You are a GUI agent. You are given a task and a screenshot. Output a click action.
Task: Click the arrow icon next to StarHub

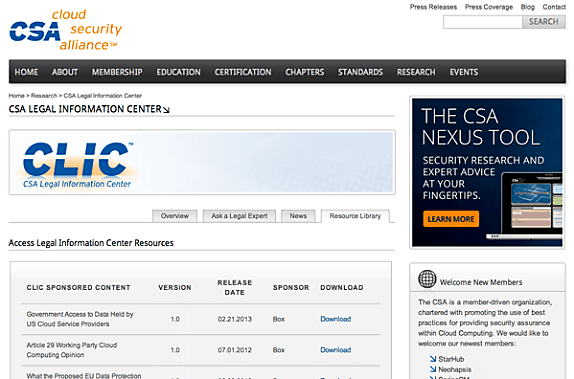433,359
